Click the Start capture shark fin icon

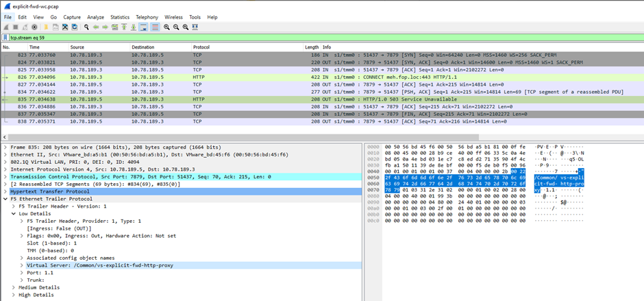[x=6, y=27]
